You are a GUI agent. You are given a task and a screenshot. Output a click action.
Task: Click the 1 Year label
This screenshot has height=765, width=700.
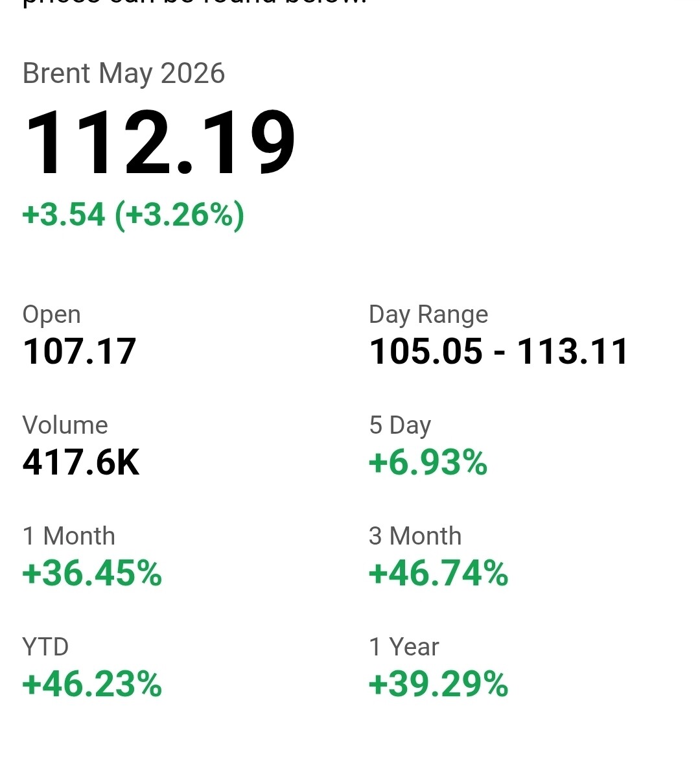[404, 647]
